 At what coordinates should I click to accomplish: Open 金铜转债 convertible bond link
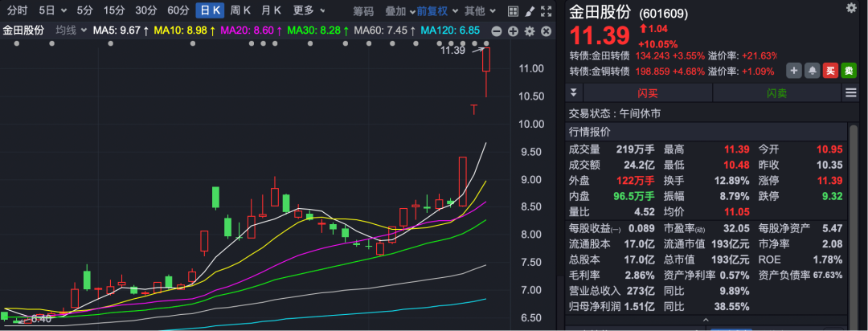click(600, 72)
